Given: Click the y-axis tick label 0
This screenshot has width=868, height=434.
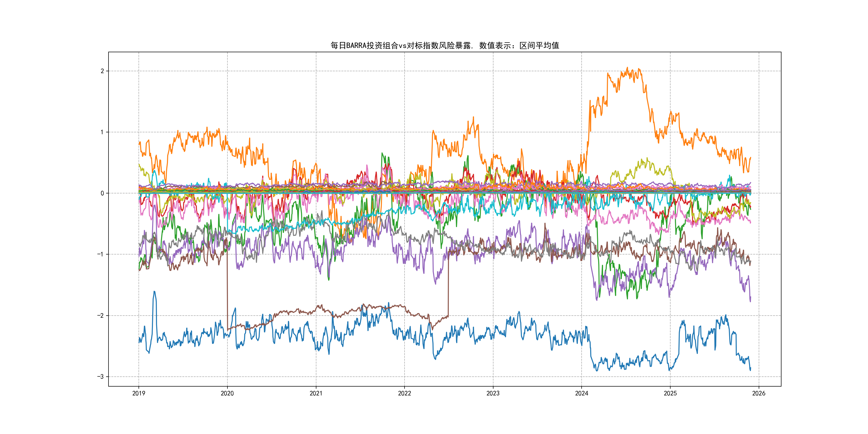Looking at the screenshot, I should point(102,193).
